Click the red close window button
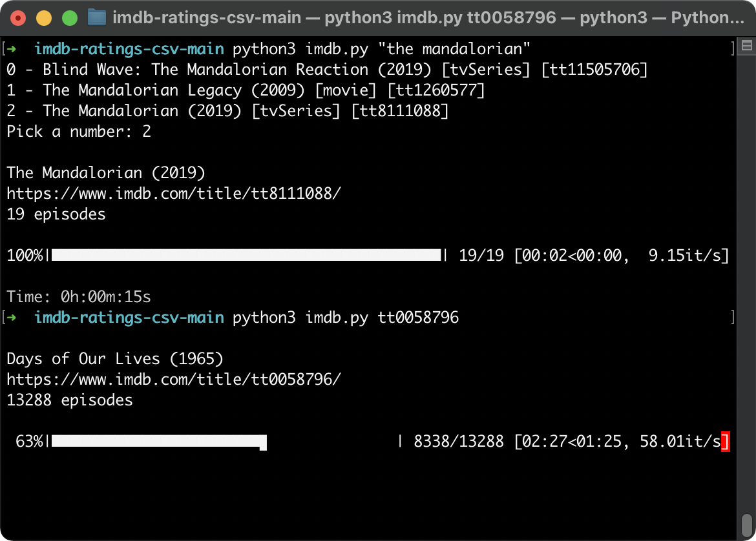This screenshot has width=756, height=541. (18, 18)
